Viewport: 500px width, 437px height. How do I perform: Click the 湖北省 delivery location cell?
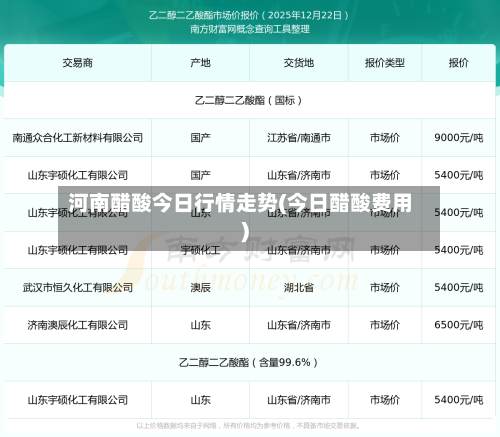click(299, 287)
